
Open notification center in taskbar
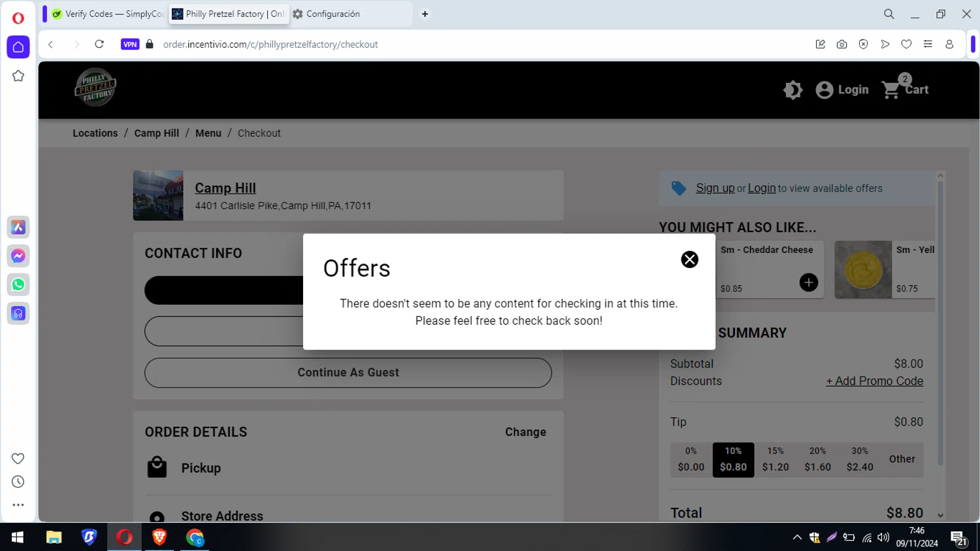coord(959,539)
